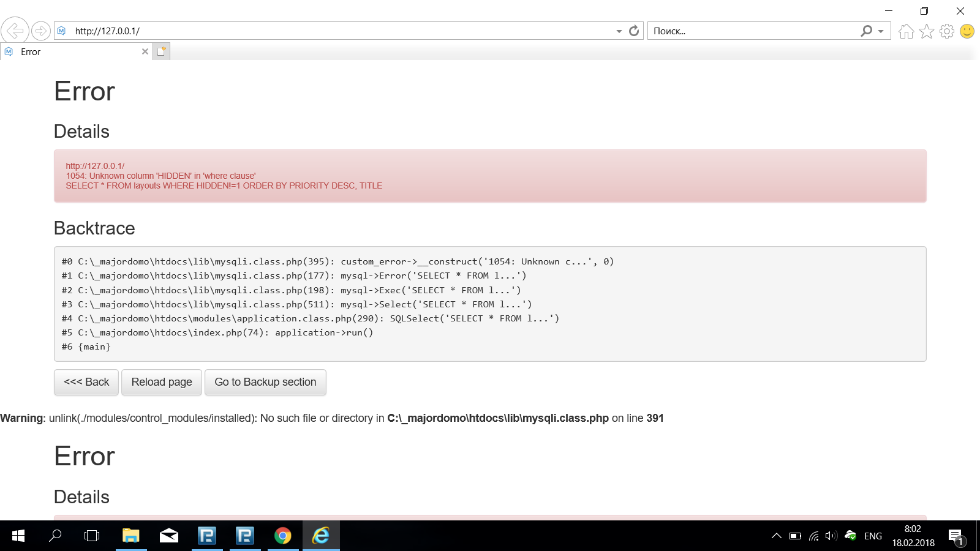Switch the ENG input language indicator
Viewport: 980px width, 551px height.
(x=873, y=536)
